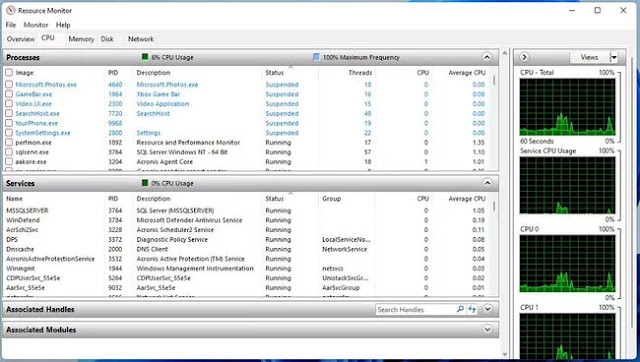Check the aakore.exe process checkbox

[x=9, y=162]
